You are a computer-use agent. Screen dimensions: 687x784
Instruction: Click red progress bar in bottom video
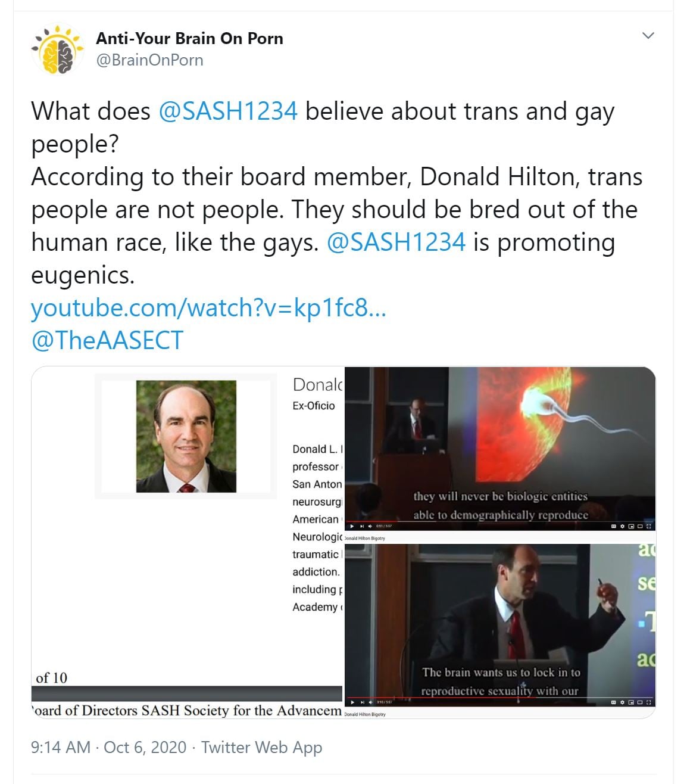point(442,698)
